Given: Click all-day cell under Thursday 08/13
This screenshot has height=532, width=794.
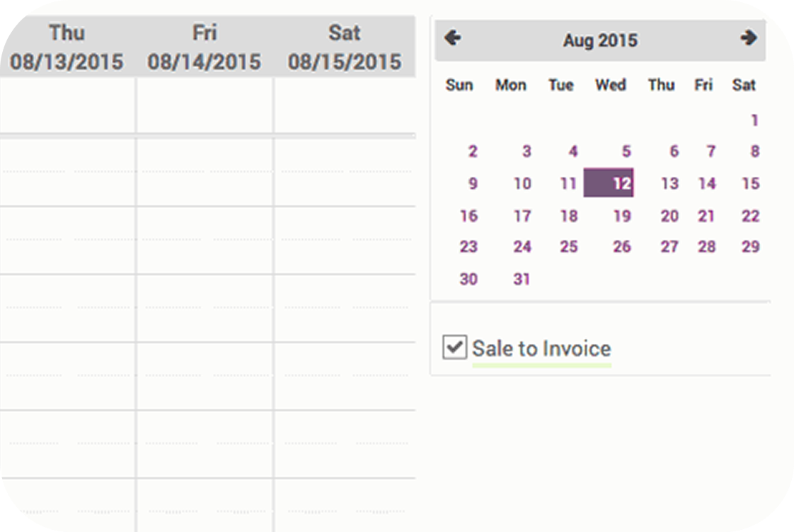Looking at the screenshot, I should (67, 106).
